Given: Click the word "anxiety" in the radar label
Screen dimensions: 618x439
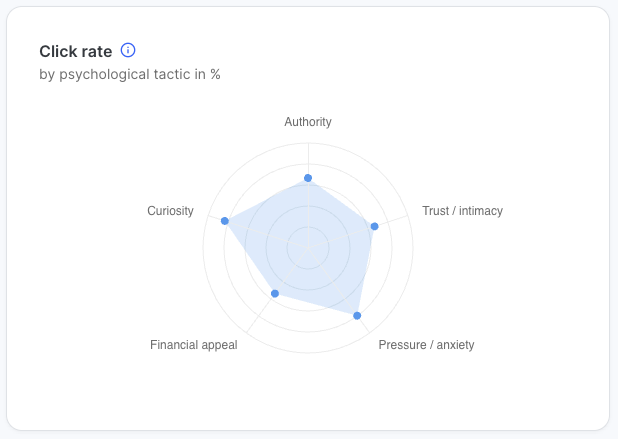Looking at the screenshot, I should pyautogui.click(x=453, y=345).
